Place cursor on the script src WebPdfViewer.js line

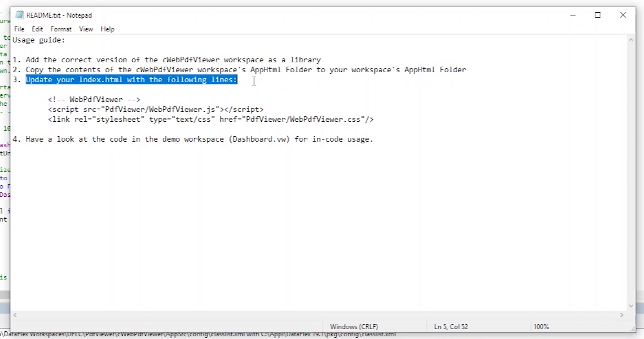click(x=155, y=110)
